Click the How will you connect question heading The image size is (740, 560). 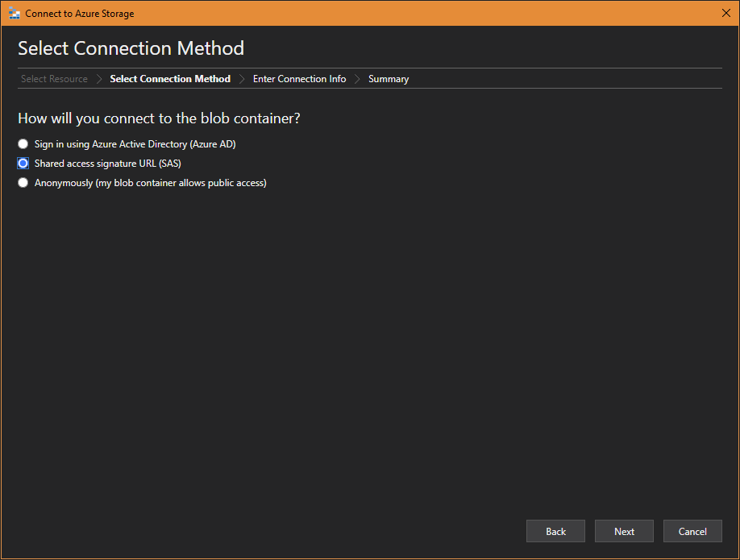(159, 118)
